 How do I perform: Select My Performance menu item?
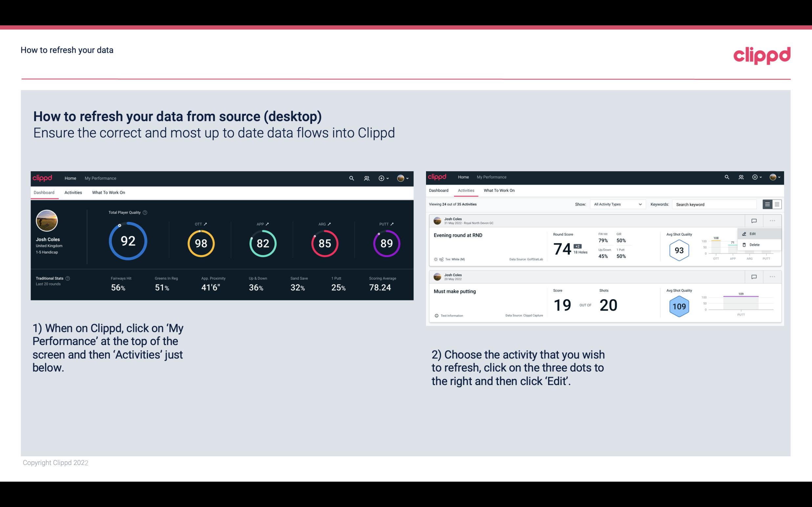pos(100,177)
